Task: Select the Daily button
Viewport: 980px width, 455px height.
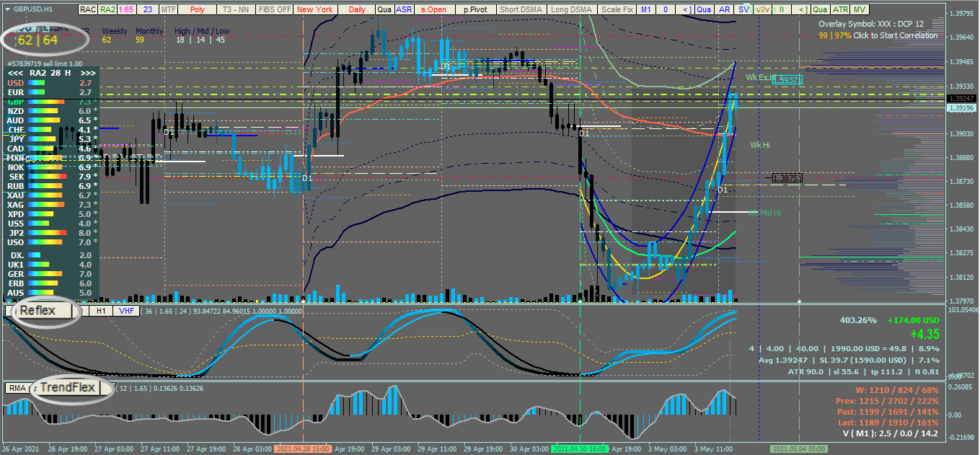Action: click(x=356, y=9)
